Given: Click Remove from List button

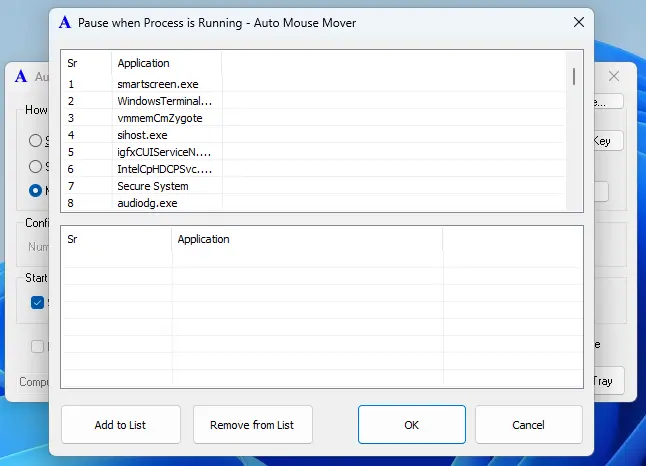Looking at the screenshot, I should coord(253,424).
